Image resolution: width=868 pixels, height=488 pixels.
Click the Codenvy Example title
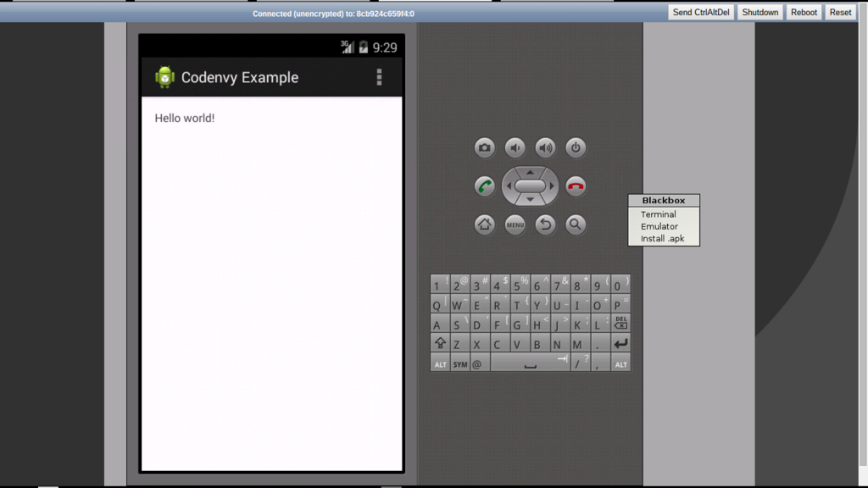pyautogui.click(x=240, y=77)
